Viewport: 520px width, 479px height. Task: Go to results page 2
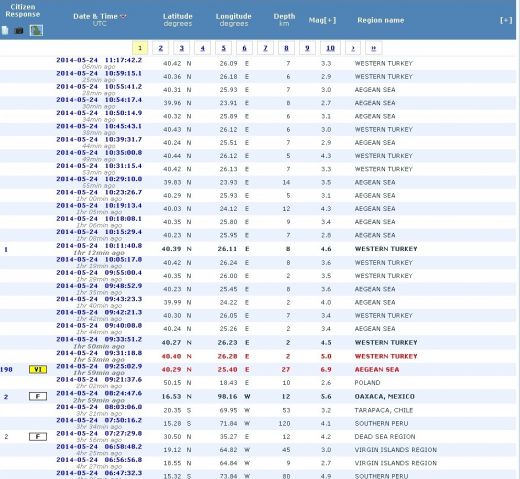click(x=160, y=48)
